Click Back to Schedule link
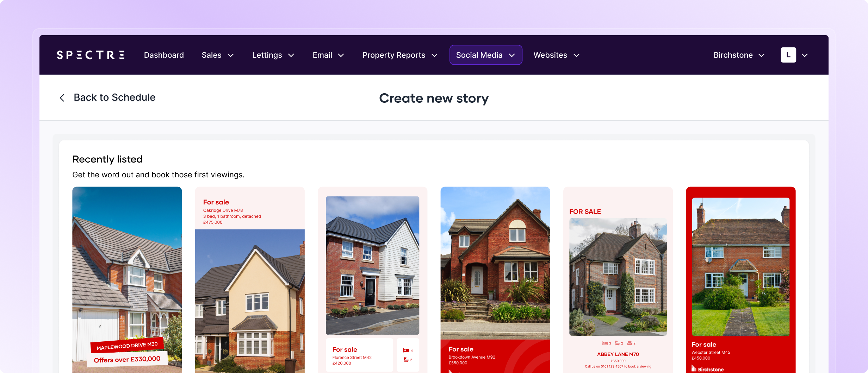Viewport: 868px width, 373px height. tap(114, 97)
